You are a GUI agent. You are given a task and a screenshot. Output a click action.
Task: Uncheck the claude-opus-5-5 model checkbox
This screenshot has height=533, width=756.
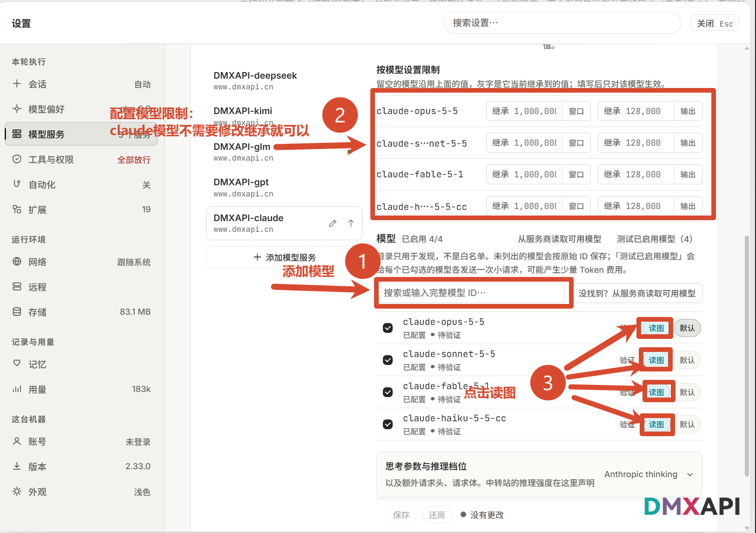pyautogui.click(x=388, y=328)
